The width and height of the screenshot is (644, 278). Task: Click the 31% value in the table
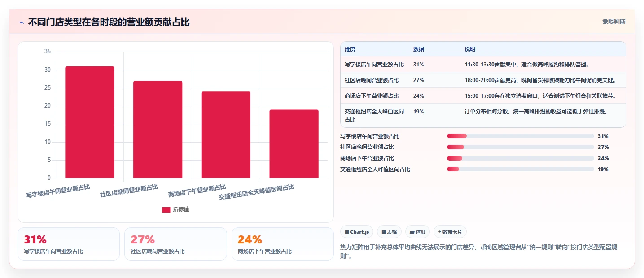[x=418, y=65]
